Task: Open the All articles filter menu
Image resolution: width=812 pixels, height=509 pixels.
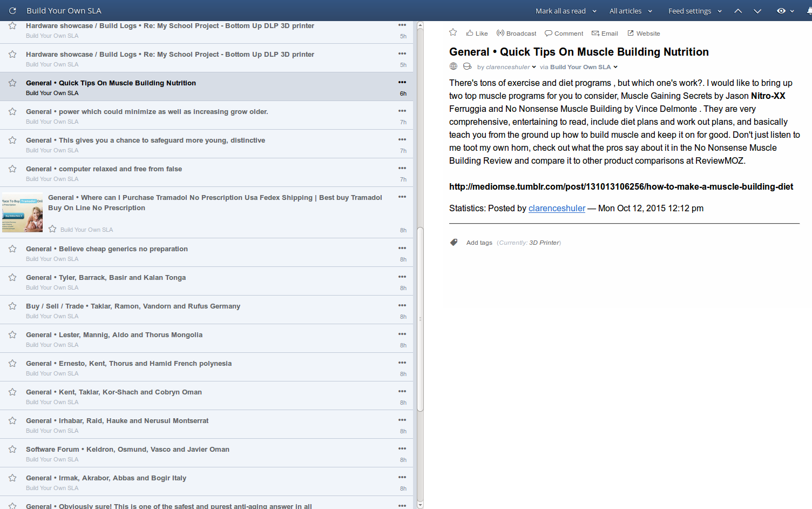Action: tap(630, 11)
